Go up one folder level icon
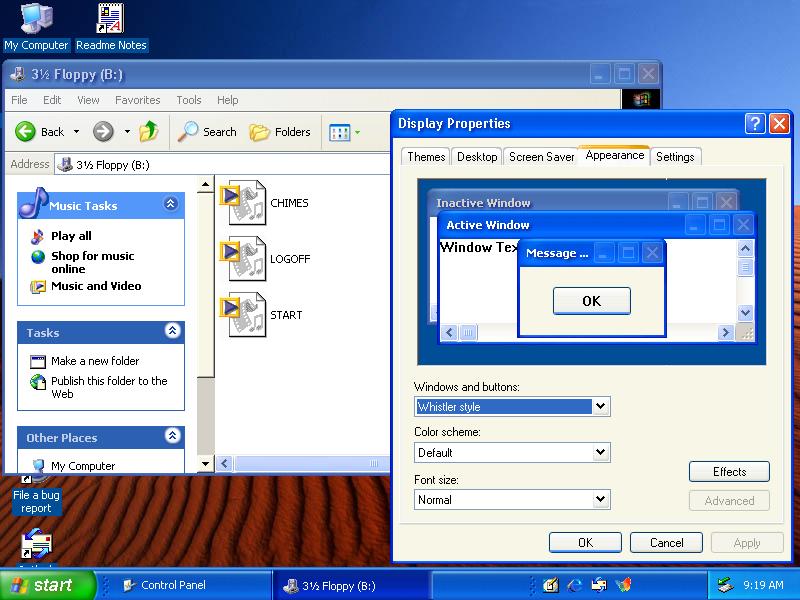Screen dimensions: 800x600 tap(148, 132)
